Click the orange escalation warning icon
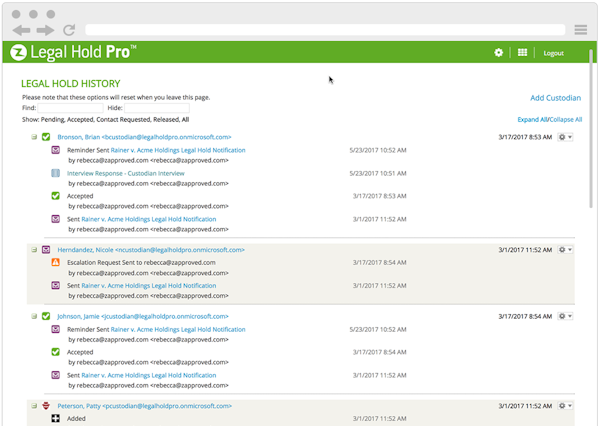The width and height of the screenshot is (600, 426). 56,262
